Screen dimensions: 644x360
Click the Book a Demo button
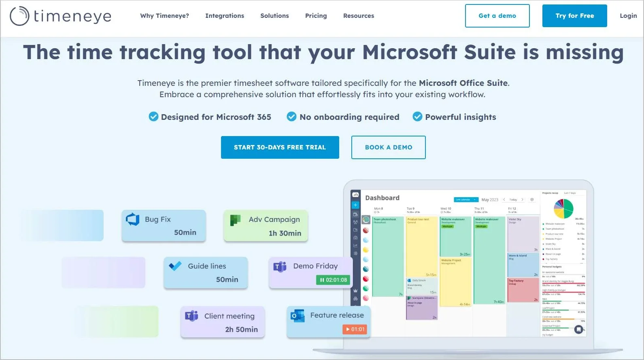coord(389,147)
